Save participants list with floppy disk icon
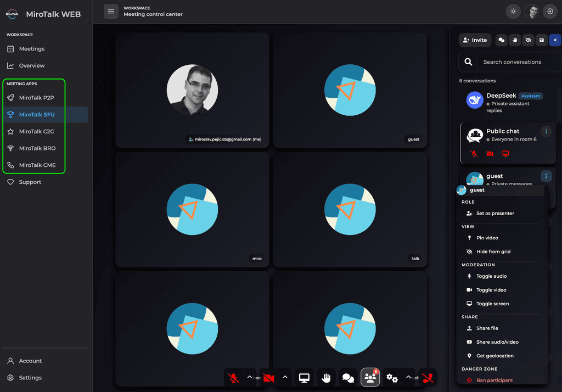The width and height of the screenshot is (562, 392). [542, 40]
